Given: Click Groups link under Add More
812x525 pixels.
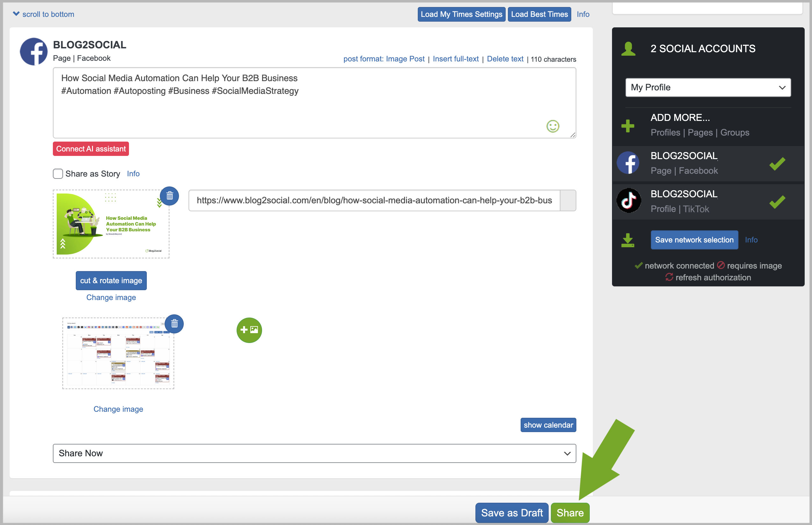Looking at the screenshot, I should coord(735,132).
